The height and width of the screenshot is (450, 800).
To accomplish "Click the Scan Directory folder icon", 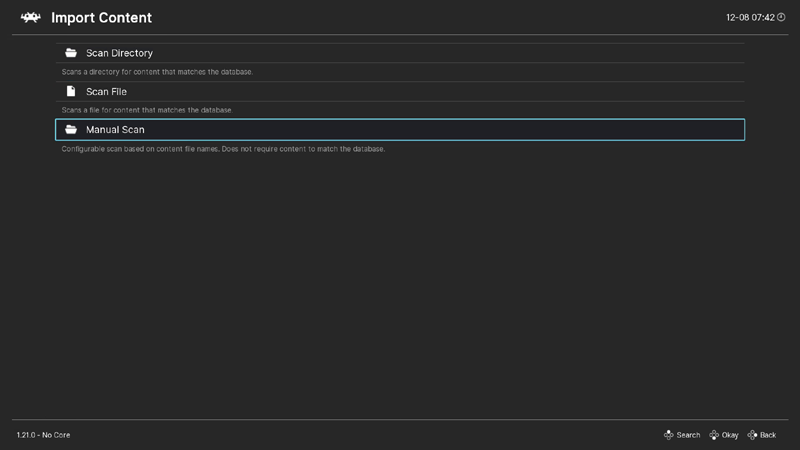I will (x=71, y=53).
